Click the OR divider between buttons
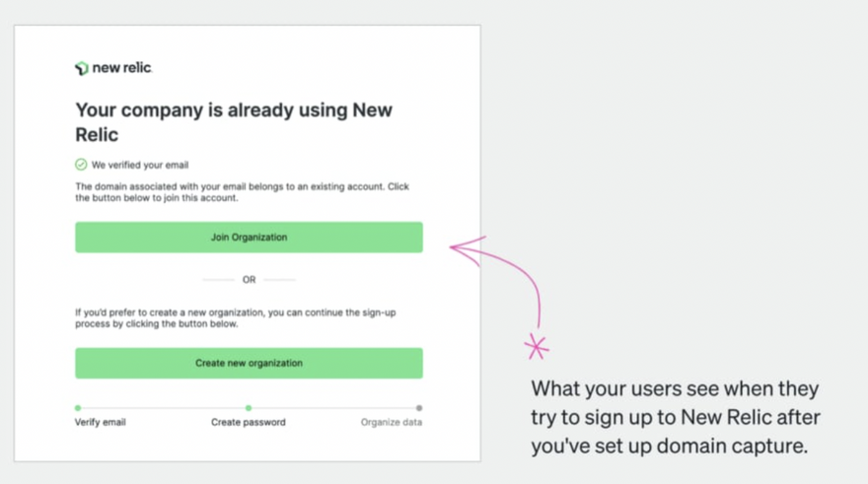 click(249, 280)
